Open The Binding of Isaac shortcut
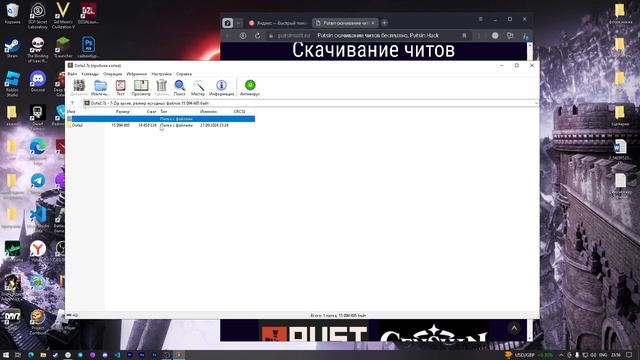640x360 pixels. [38, 50]
